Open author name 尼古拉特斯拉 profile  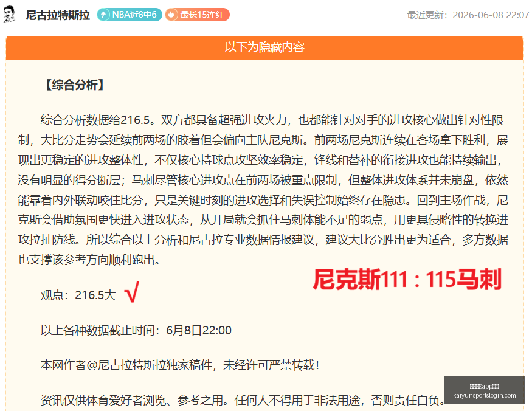coord(58,15)
